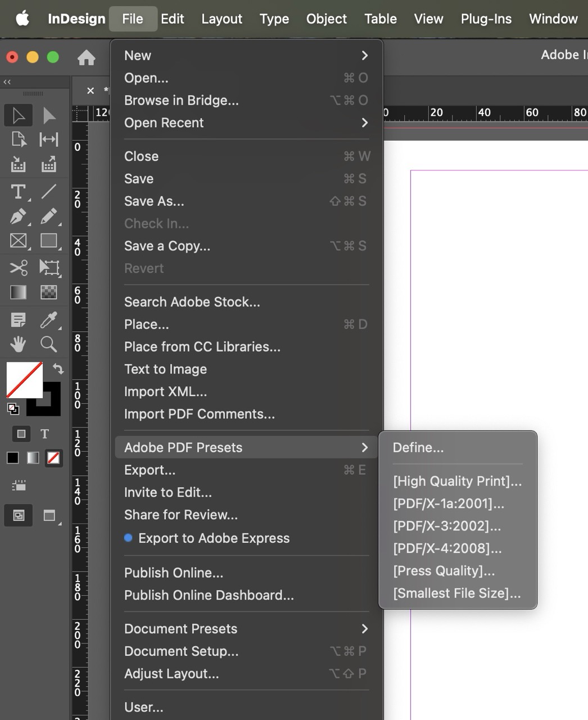The height and width of the screenshot is (720, 588).
Task: Choose Publish Online... item
Action: (x=246, y=573)
